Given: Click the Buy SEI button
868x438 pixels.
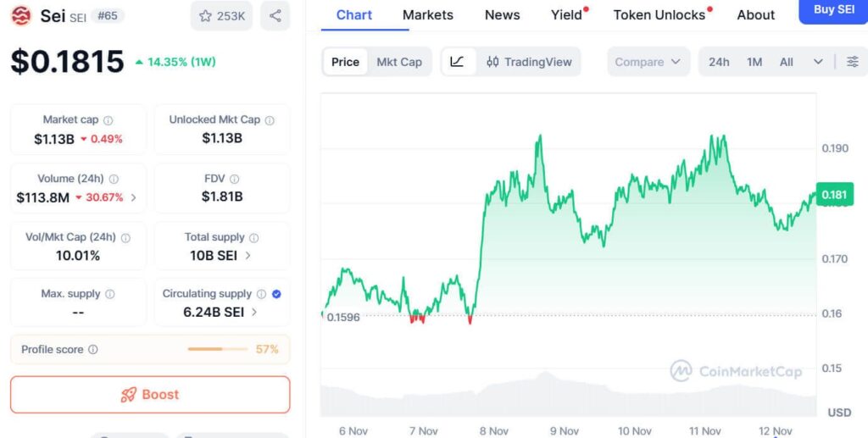Looking at the screenshot, I should tap(833, 10).
